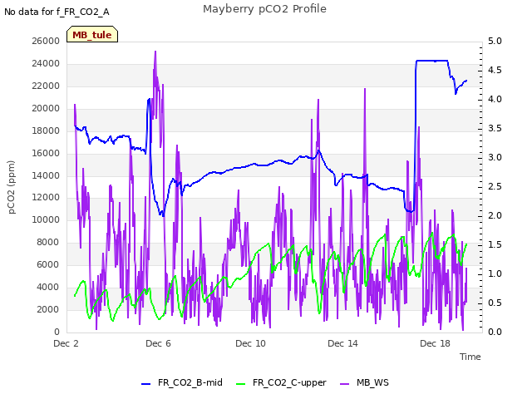This screenshot has width=532, height=399.
Task: Select the Dec 6 x-axis label
Action: click(158, 343)
